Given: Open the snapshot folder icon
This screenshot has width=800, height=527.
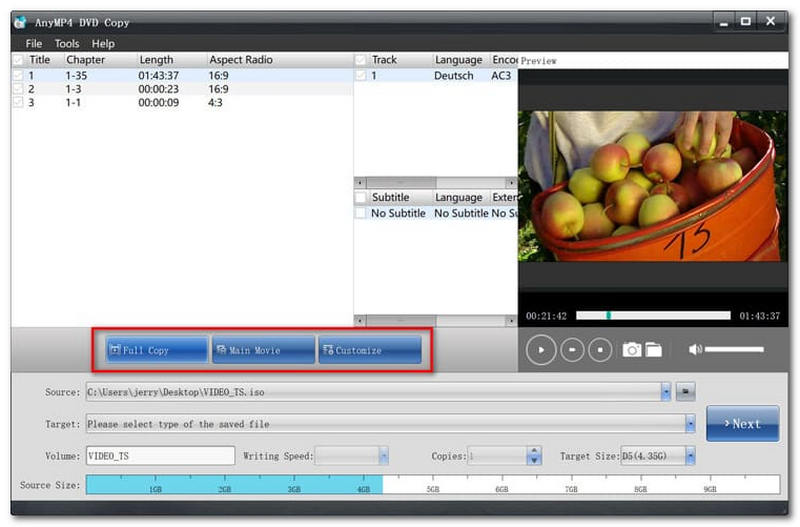Looking at the screenshot, I should pyautogui.click(x=653, y=349).
